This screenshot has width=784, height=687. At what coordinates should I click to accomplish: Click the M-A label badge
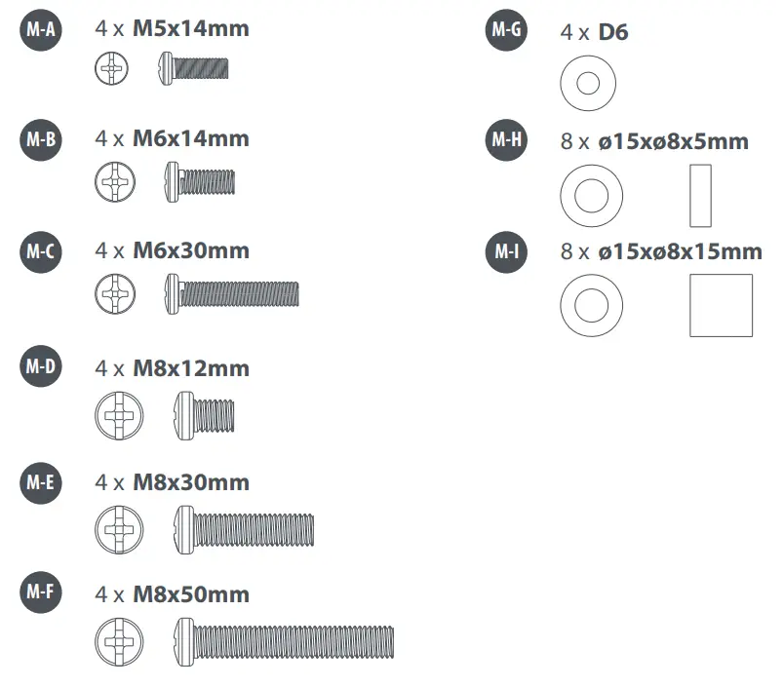pos(40,31)
